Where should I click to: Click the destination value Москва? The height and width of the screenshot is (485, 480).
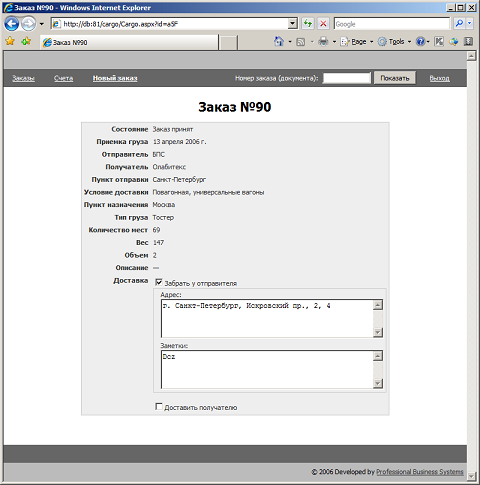tap(164, 205)
